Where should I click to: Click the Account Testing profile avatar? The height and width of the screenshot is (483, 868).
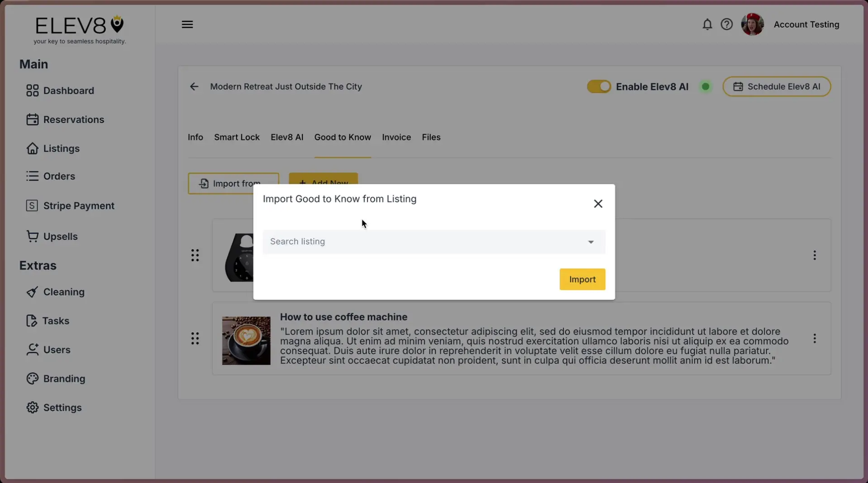tap(753, 24)
